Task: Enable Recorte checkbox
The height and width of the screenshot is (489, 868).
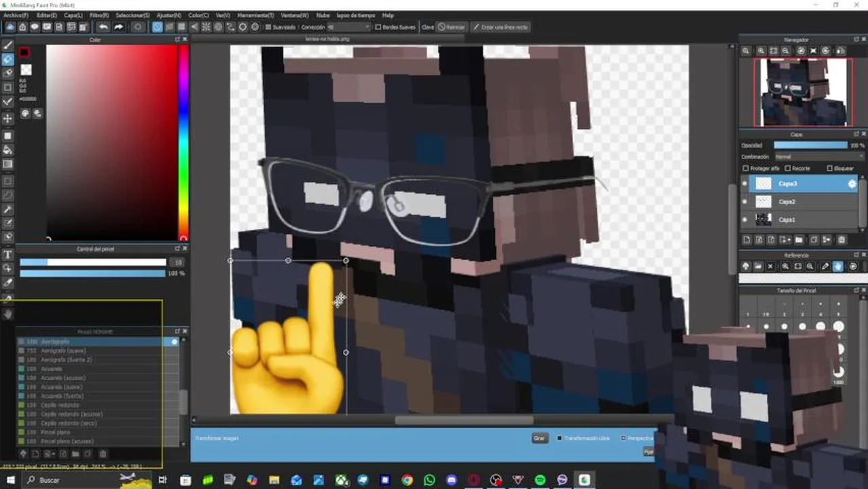Action: [788, 168]
